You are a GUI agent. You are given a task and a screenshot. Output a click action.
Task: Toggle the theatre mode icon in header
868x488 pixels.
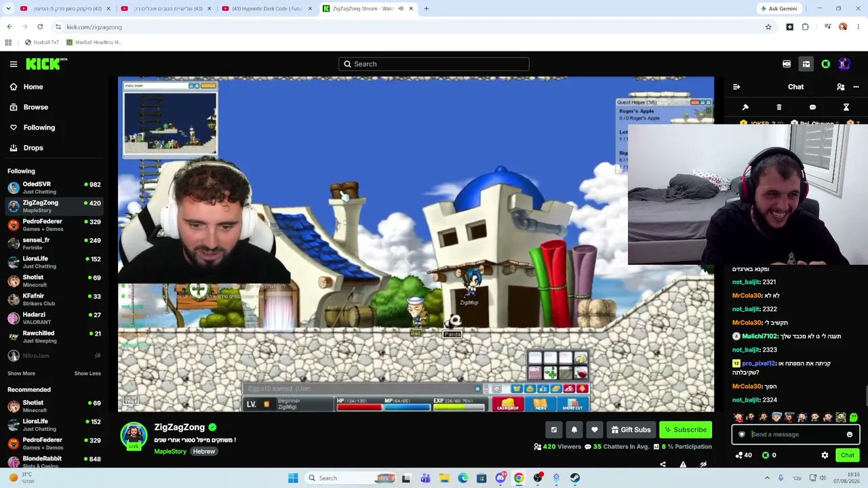pyautogui.click(x=787, y=64)
